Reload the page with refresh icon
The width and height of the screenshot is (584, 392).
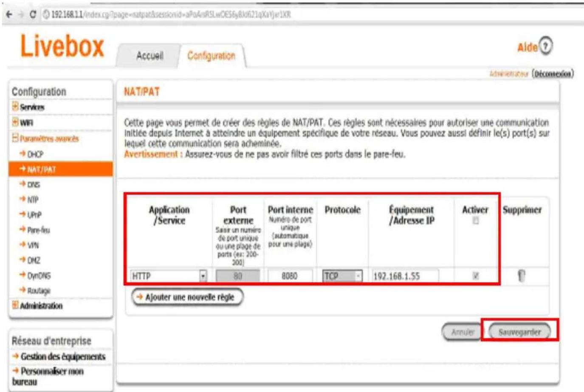click(33, 14)
